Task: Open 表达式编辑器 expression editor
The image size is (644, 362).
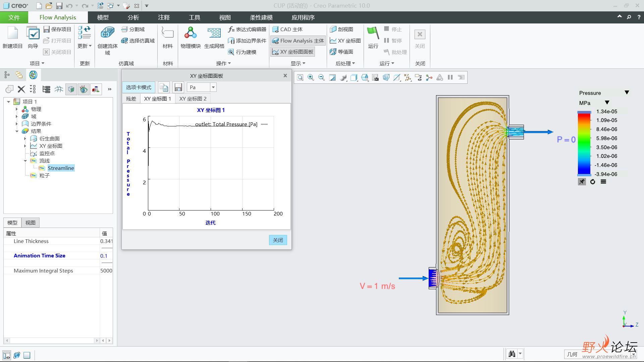Action: coord(247,29)
